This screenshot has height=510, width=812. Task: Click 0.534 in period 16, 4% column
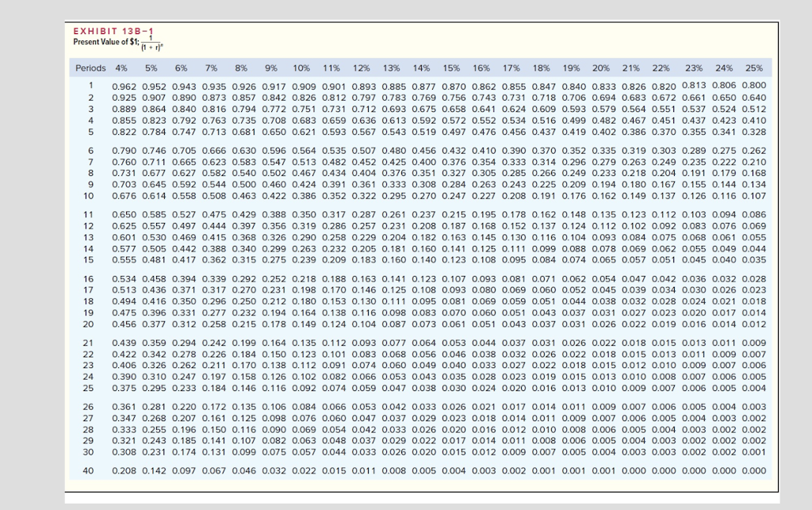[x=124, y=278]
